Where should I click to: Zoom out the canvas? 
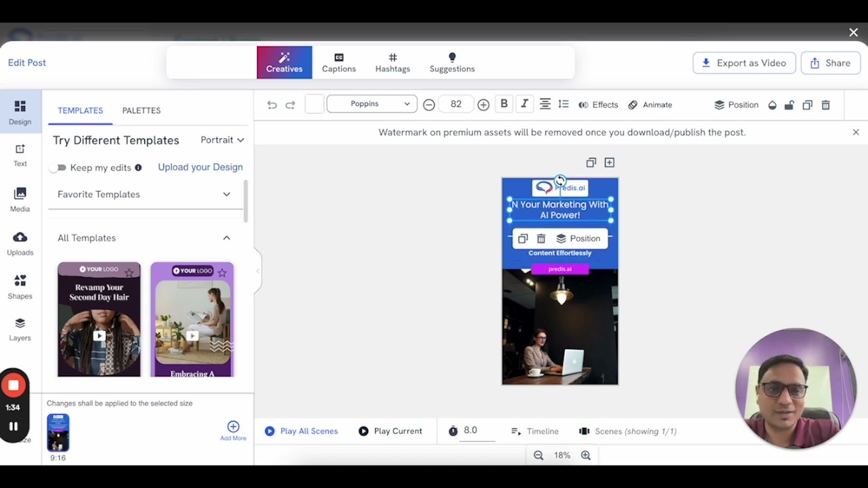tap(538, 455)
